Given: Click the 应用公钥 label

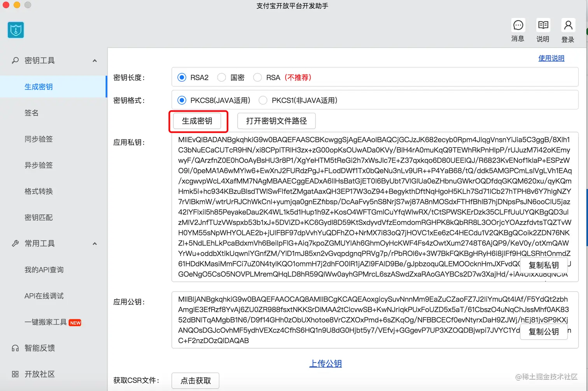Looking at the screenshot, I should [x=129, y=302].
